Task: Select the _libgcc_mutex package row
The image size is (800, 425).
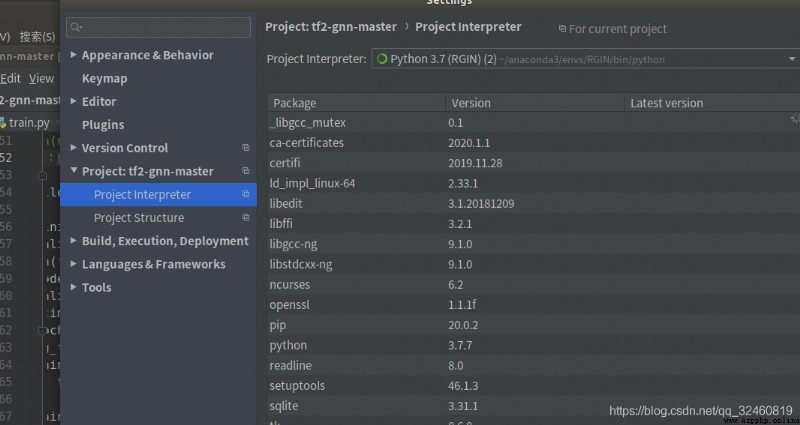Action: [x=533, y=122]
